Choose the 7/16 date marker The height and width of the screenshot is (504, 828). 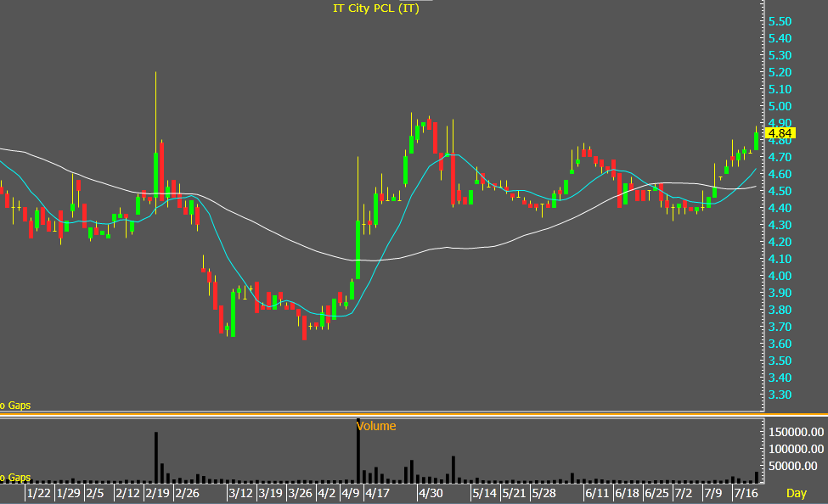(745, 494)
